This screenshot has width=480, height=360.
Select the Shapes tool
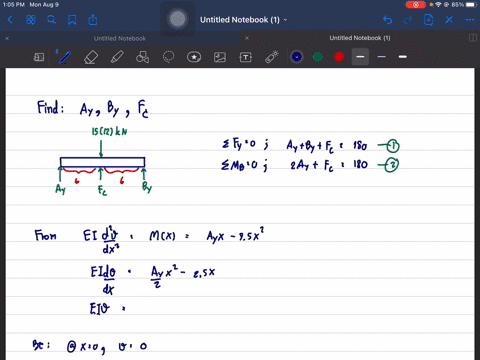click(142, 57)
